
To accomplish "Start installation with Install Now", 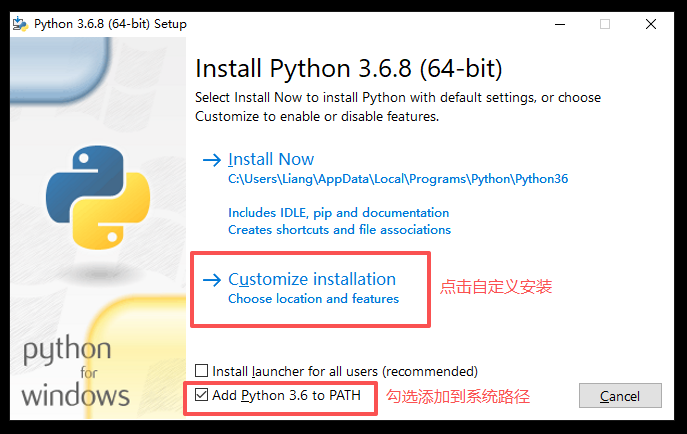I will tap(271, 160).
